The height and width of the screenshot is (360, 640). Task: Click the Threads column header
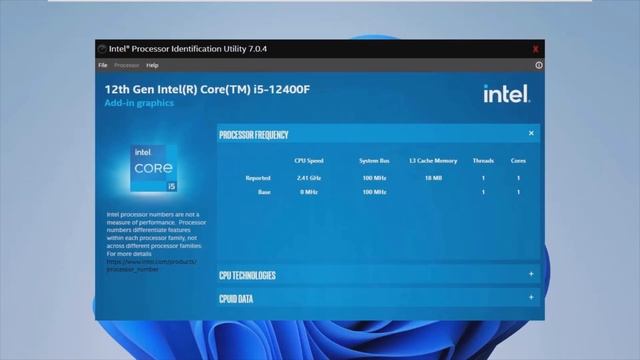(x=483, y=161)
